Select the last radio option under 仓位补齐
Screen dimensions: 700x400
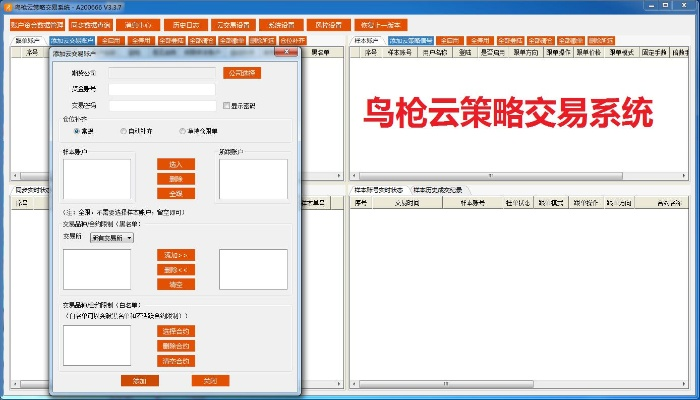181,131
